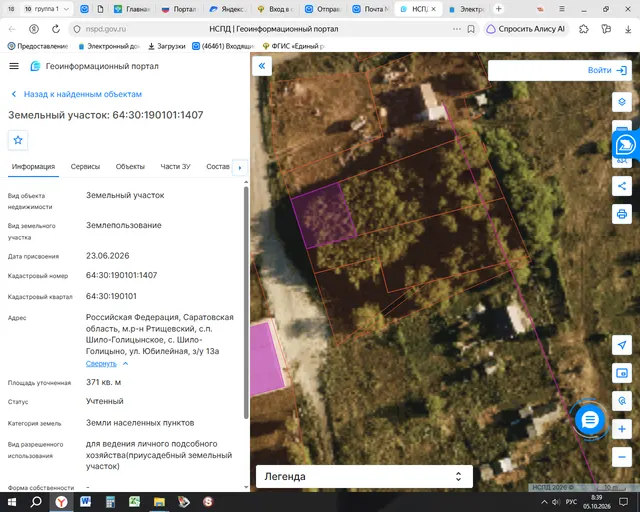The height and width of the screenshot is (512, 640).
Task: Click cadastral quarter 64:30:190101 value
Action: pos(111,296)
